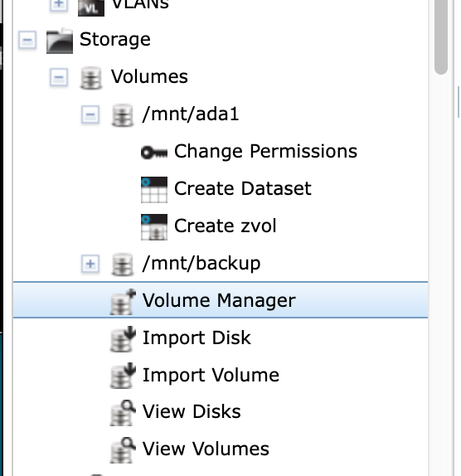Click the key icon beside Change Permissions
Viewport: 461px width, 476px height.
tap(154, 152)
